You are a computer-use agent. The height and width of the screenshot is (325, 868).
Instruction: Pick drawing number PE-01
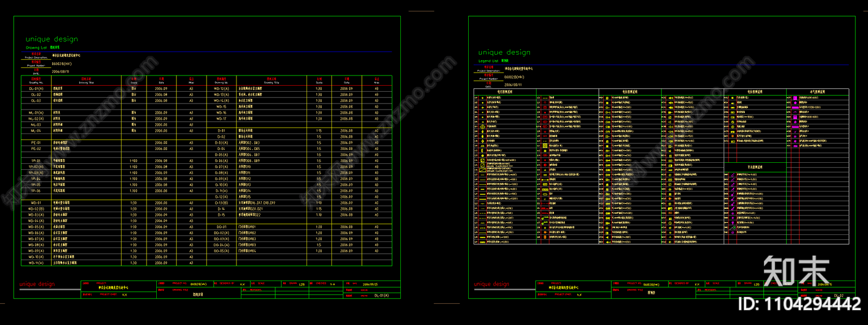pos(35,143)
